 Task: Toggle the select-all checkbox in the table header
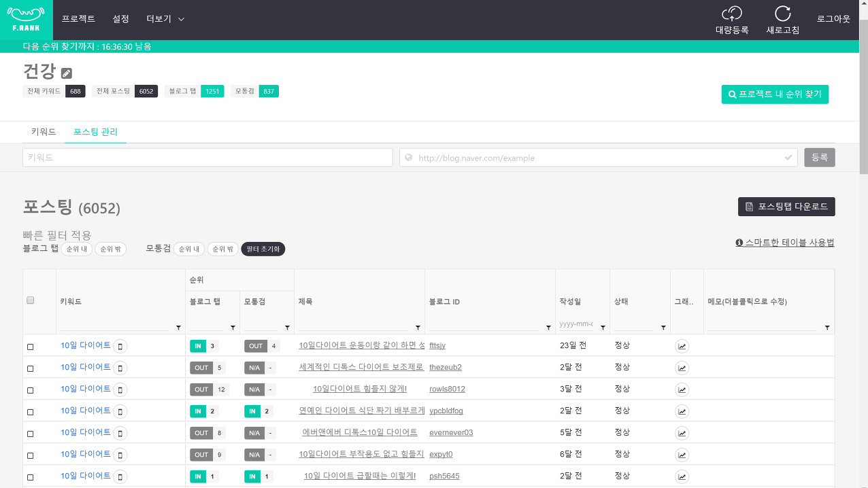click(30, 300)
